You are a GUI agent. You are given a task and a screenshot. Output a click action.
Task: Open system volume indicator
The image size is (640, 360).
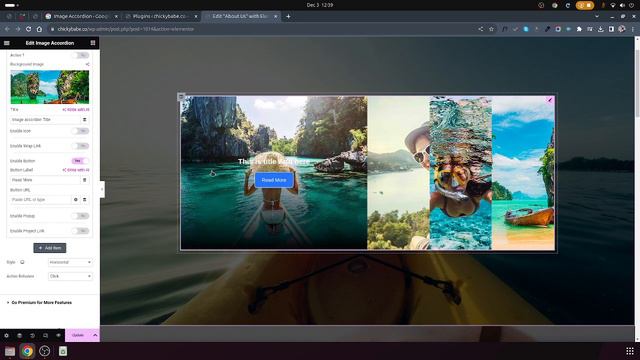coord(622,5)
